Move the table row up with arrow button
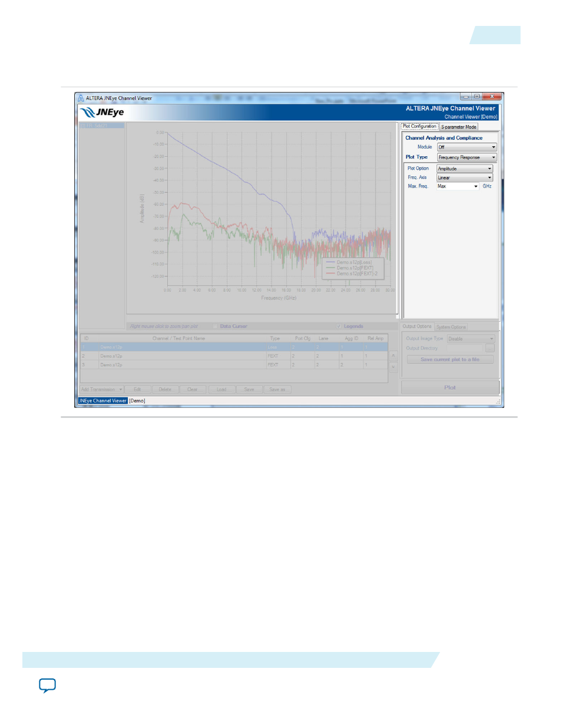The image size is (562, 728). pos(394,357)
